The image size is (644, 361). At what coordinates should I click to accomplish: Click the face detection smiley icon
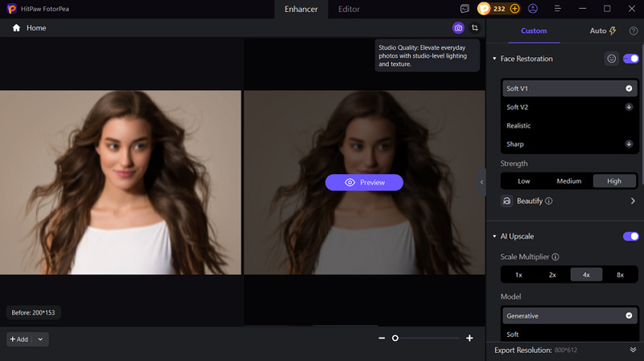point(612,59)
